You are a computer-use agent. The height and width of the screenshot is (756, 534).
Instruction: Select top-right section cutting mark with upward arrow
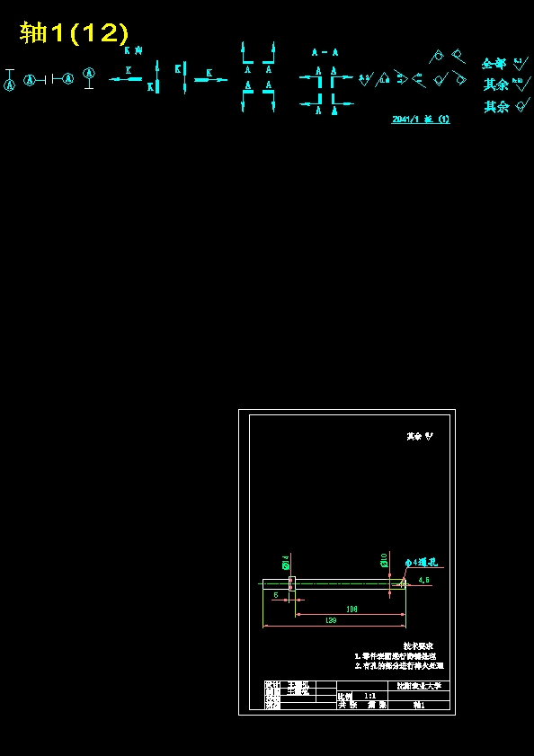point(269,58)
